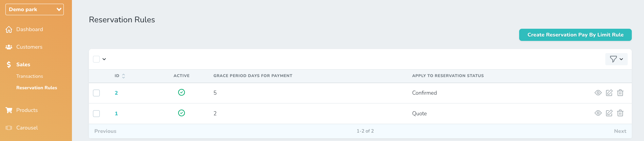View details of reservation rule 2

[x=598, y=93]
